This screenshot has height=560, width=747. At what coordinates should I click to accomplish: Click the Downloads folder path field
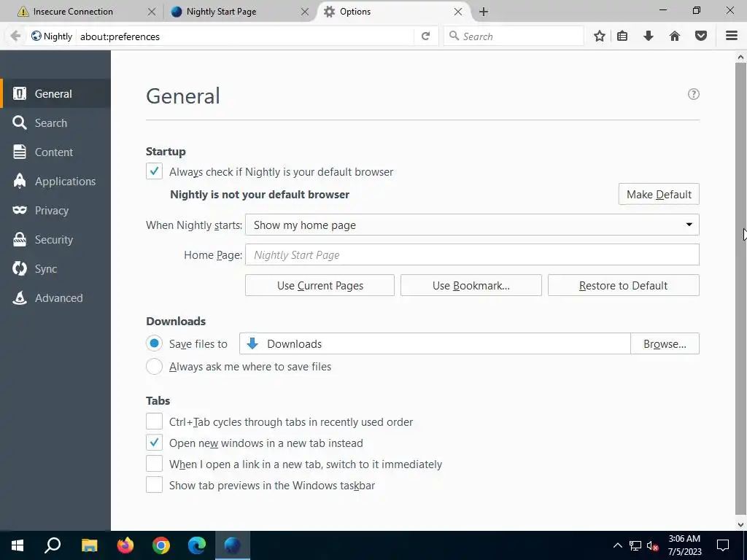[x=435, y=343]
